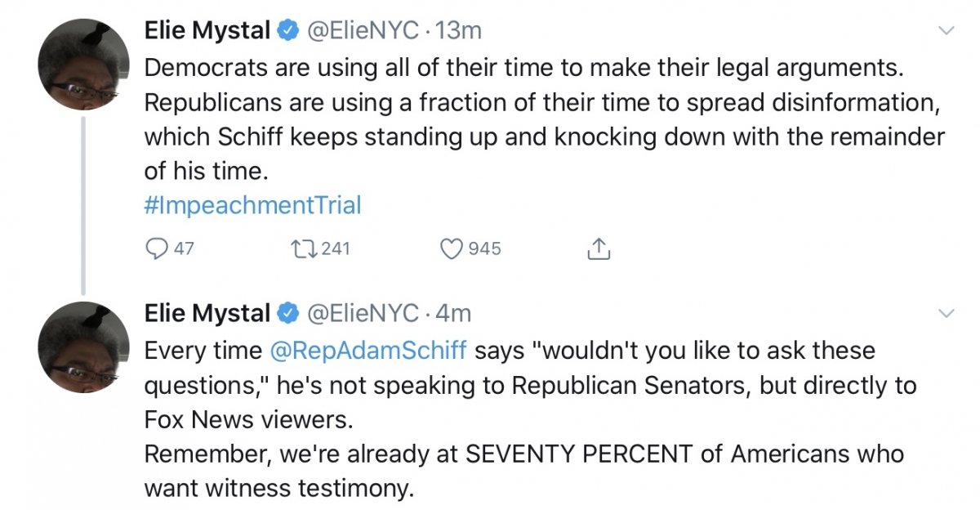Open the 4m timestamp of second tweet
This screenshot has width=980, height=510.
pyautogui.click(x=453, y=313)
